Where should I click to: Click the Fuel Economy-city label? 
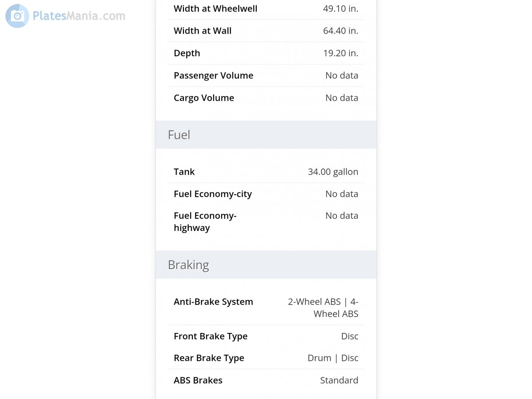pyautogui.click(x=213, y=194)
